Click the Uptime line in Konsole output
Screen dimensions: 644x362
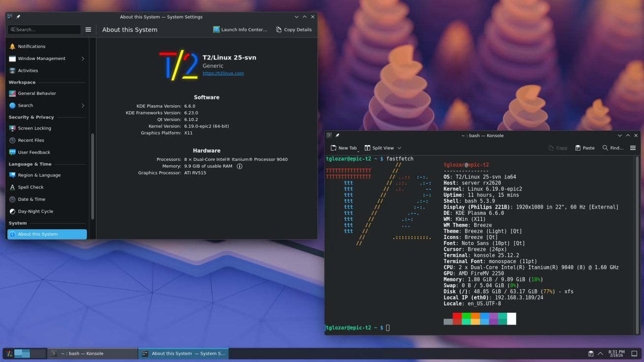(481, 195)
